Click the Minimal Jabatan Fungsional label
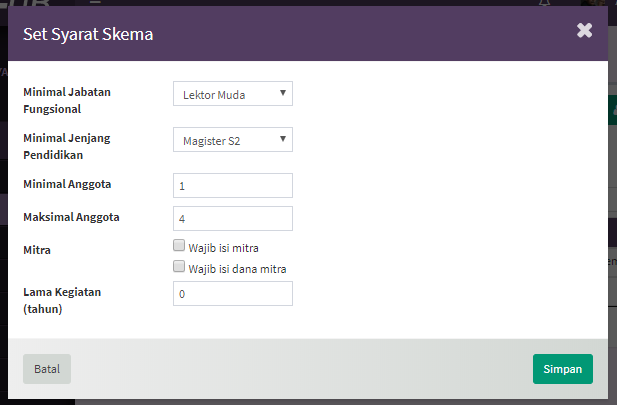The image size is (617, 405). (67, 100)
